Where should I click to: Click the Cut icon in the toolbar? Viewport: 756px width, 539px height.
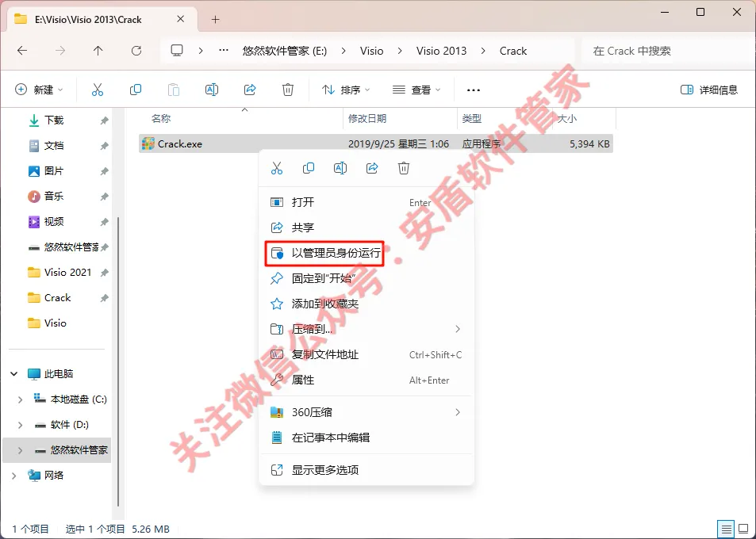98,90
